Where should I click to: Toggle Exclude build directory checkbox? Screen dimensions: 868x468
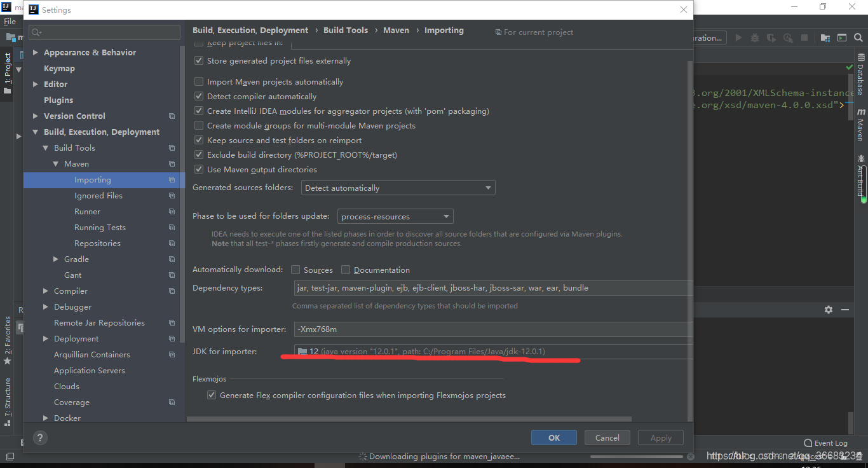pyautogui.click(x=200, y=155)
